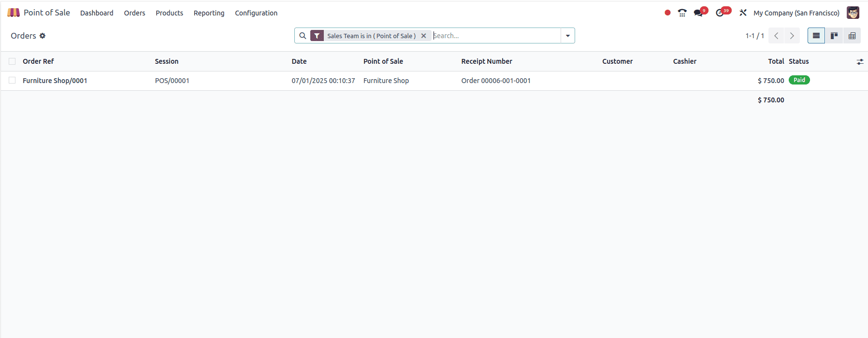Sort by Customer column header
The width and height of the screenshot is (868, 338).
click(x=617, y=61)
